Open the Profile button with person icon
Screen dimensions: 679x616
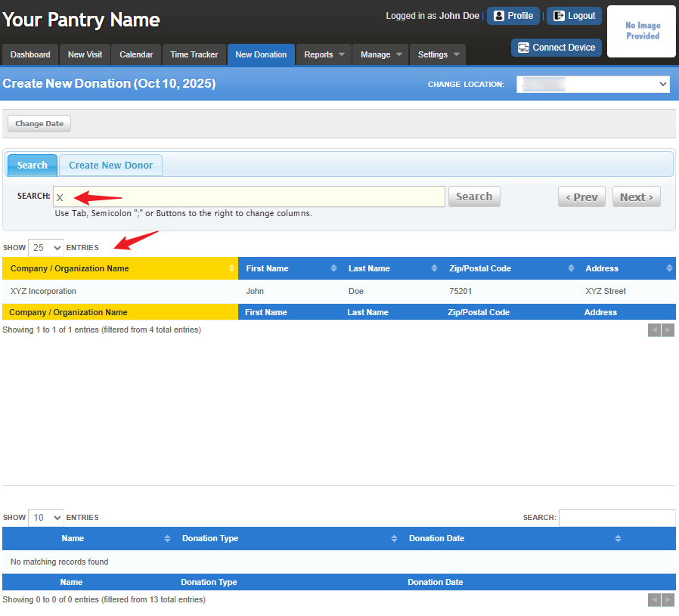point(513,16)
